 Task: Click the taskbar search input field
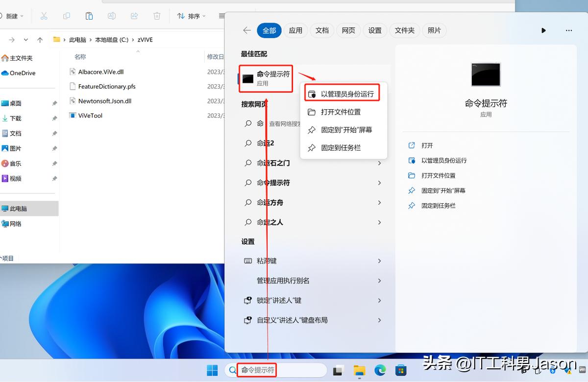click(279, 370)
